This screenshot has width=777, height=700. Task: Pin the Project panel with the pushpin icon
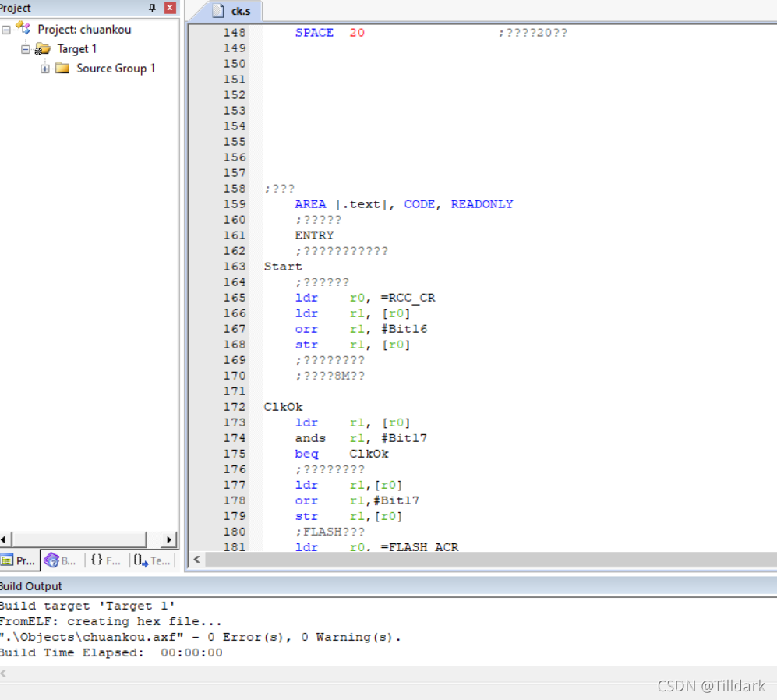[x=152, y=8]
